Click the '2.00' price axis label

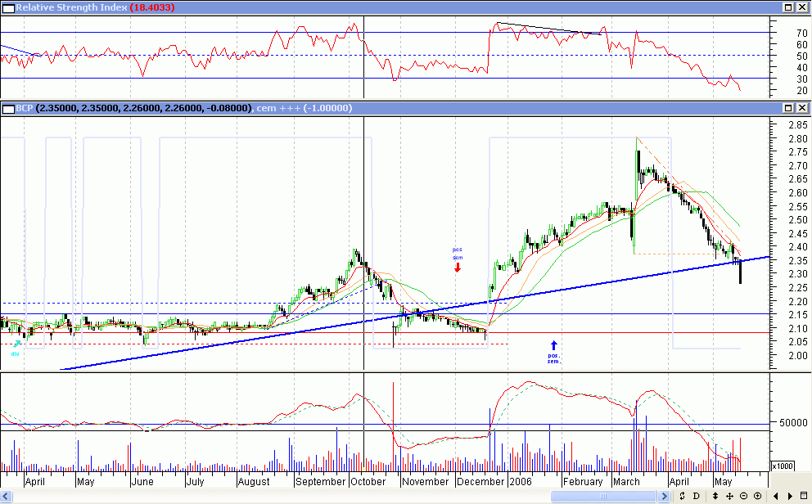pyautogui.click(x=798, y=355)
